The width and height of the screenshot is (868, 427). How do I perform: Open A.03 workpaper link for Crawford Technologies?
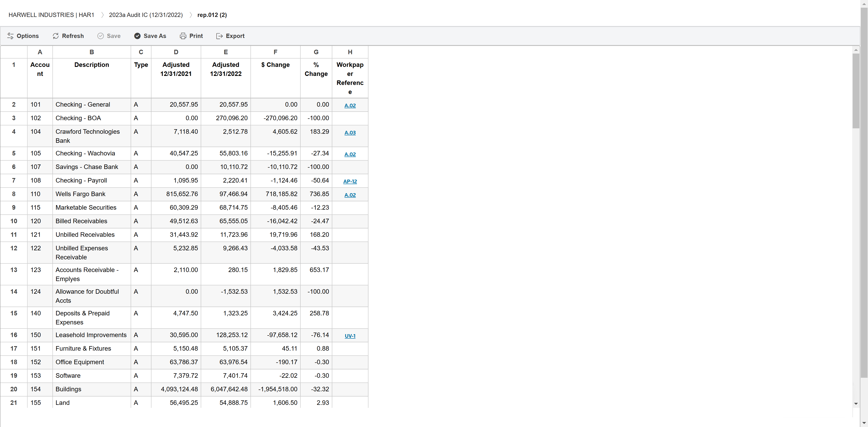coord(350,133)
